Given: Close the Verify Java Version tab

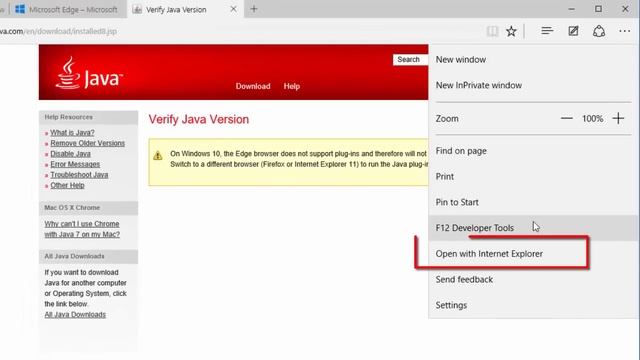Looking at the screenshot, I should [x=233, y=9].
